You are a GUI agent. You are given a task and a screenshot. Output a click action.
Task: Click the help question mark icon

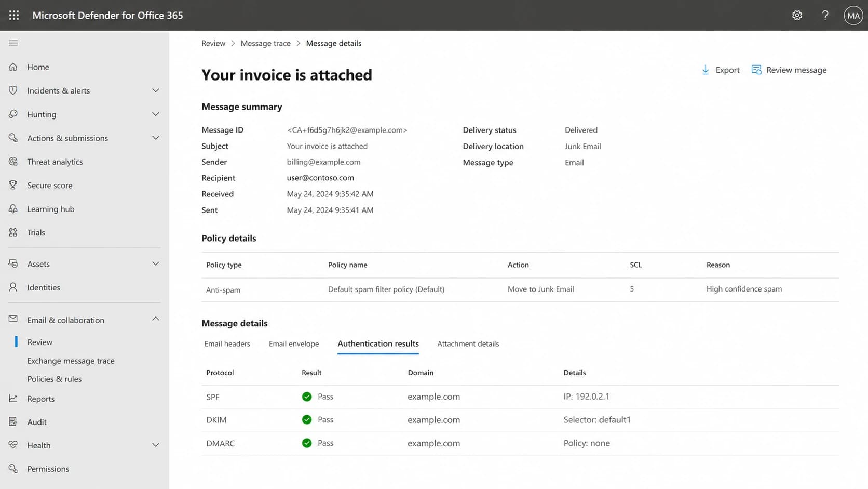(x=825, y=15)
